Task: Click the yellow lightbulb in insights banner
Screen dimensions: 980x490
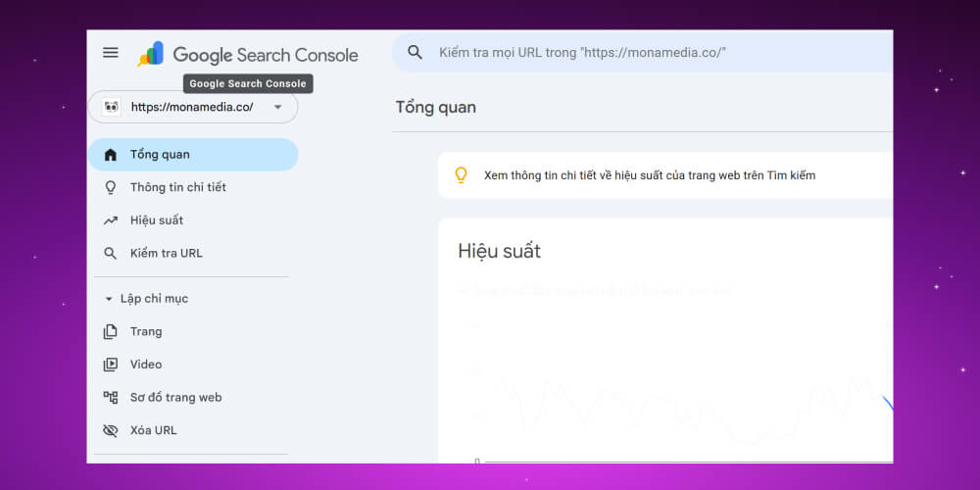Action: [462, 175]
